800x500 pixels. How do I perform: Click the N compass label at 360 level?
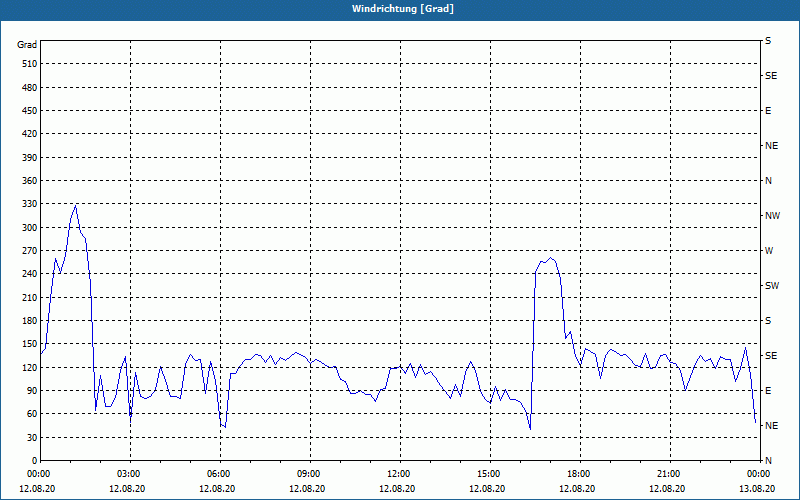(768, 181)
